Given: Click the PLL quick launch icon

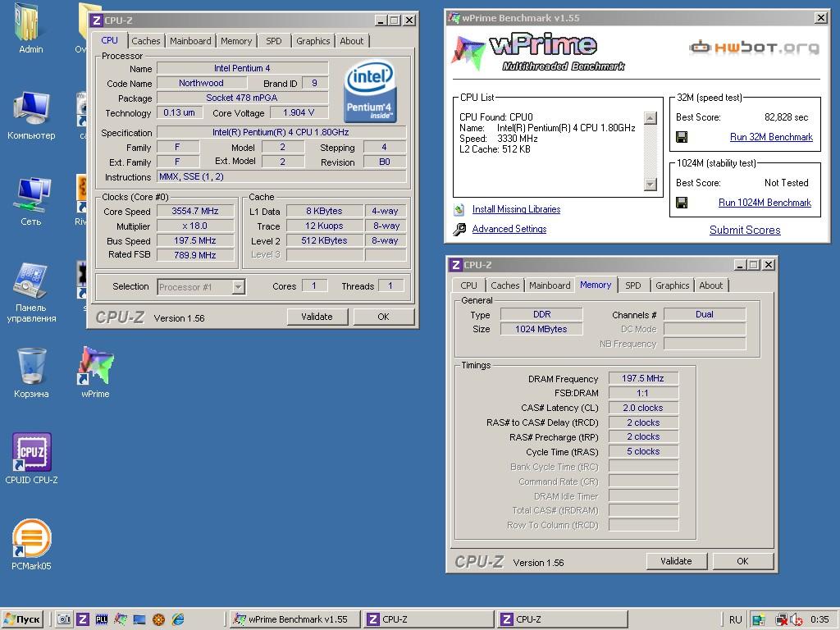Looking at the screenshot, I should coord(102,619).
